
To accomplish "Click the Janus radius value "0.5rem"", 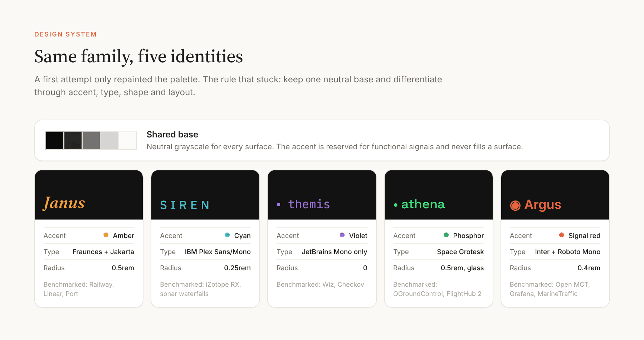I will pos(123,268).
